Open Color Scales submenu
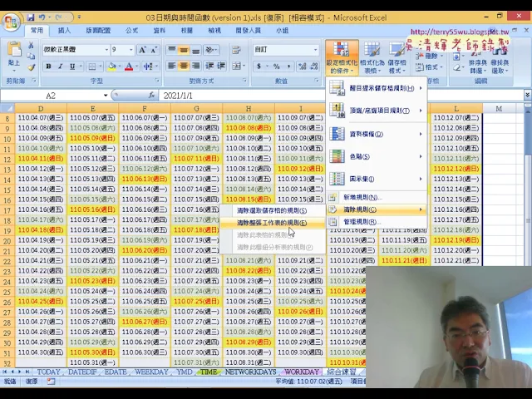 tap(376, 156)
